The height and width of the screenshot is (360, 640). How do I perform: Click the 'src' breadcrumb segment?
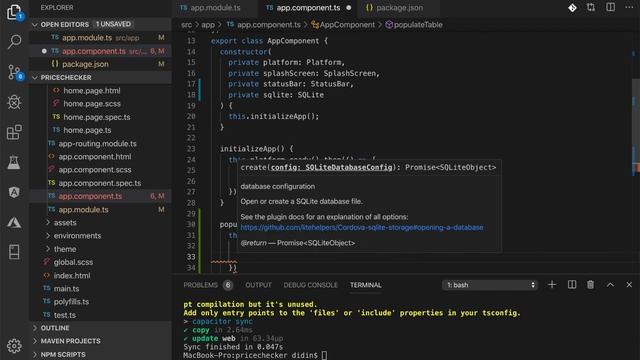click(x=187, y=25)
